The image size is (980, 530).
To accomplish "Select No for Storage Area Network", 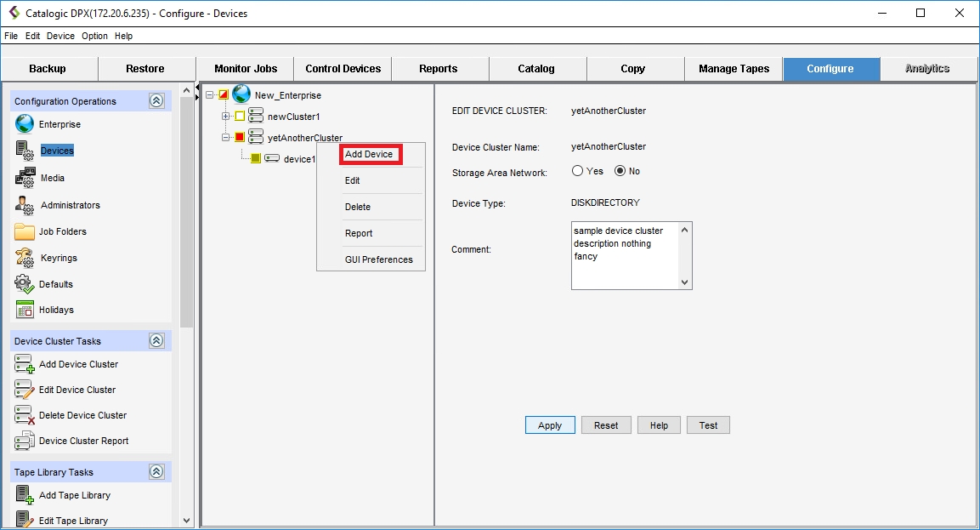I will (x=620, y=171).
